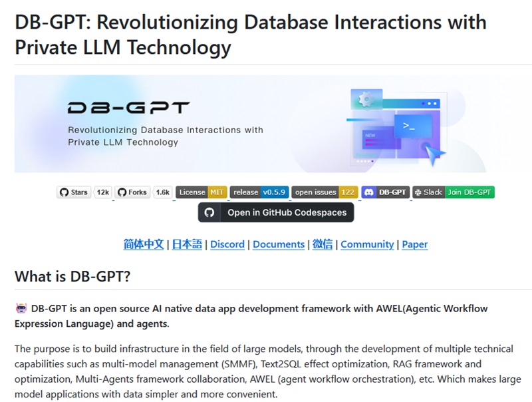Click the banner illustration with terminal window

396,127
